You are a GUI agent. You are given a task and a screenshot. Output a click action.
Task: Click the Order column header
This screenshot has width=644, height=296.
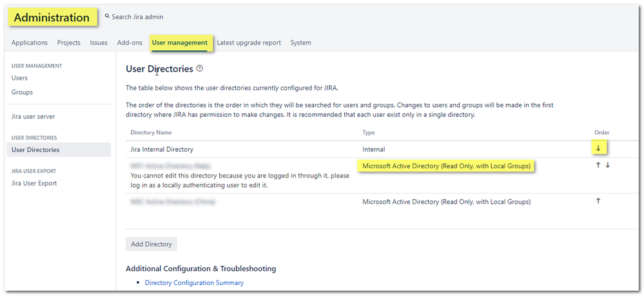(x=601, y=132)
